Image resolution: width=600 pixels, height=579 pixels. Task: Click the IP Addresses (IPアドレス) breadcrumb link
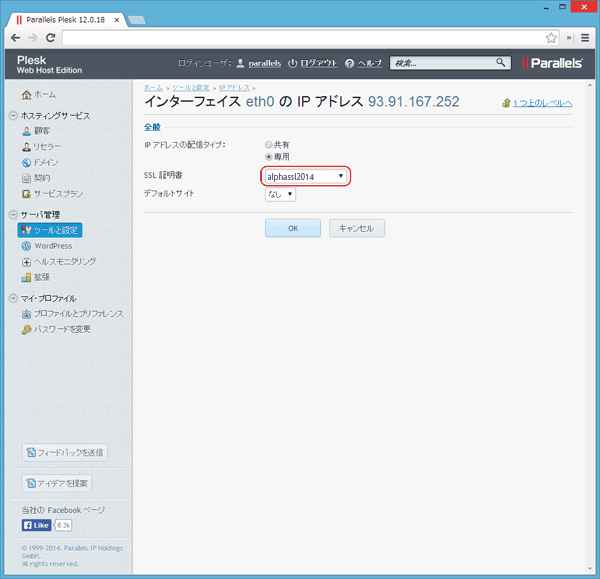click(234, 88)
